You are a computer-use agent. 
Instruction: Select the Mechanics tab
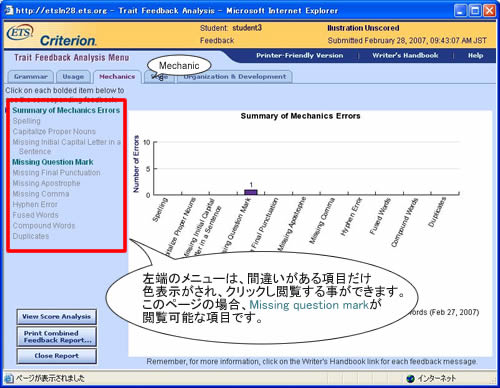pyautogui.click(x=117, y=77)
